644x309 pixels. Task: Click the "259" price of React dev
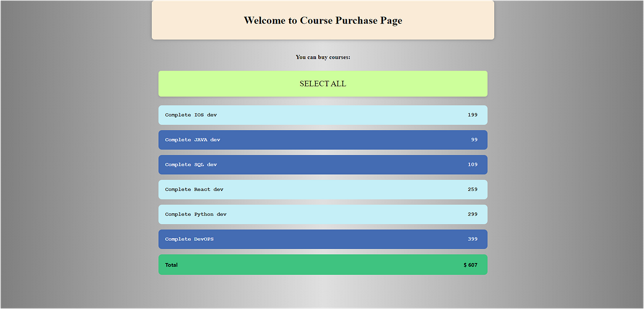473,189
